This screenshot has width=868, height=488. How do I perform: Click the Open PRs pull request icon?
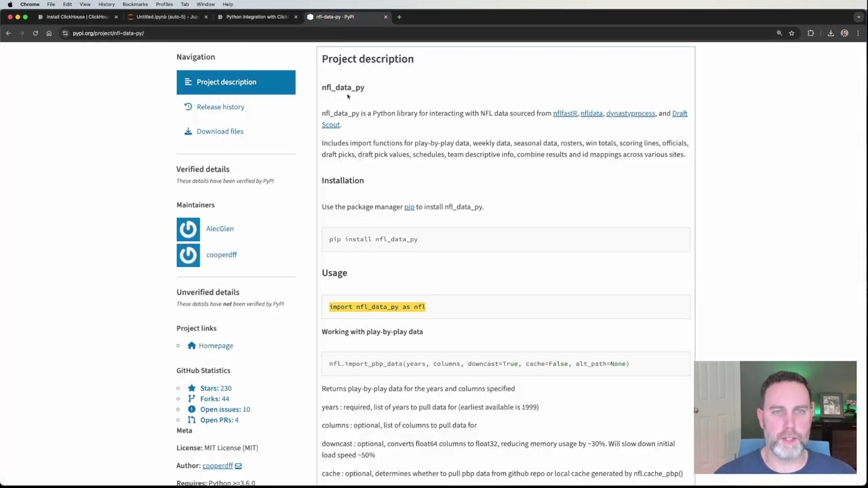[191, 420]
